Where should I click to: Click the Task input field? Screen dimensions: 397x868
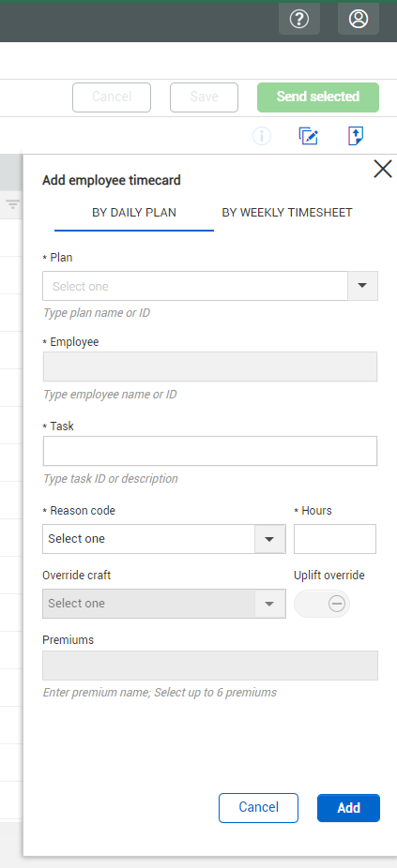210,451
